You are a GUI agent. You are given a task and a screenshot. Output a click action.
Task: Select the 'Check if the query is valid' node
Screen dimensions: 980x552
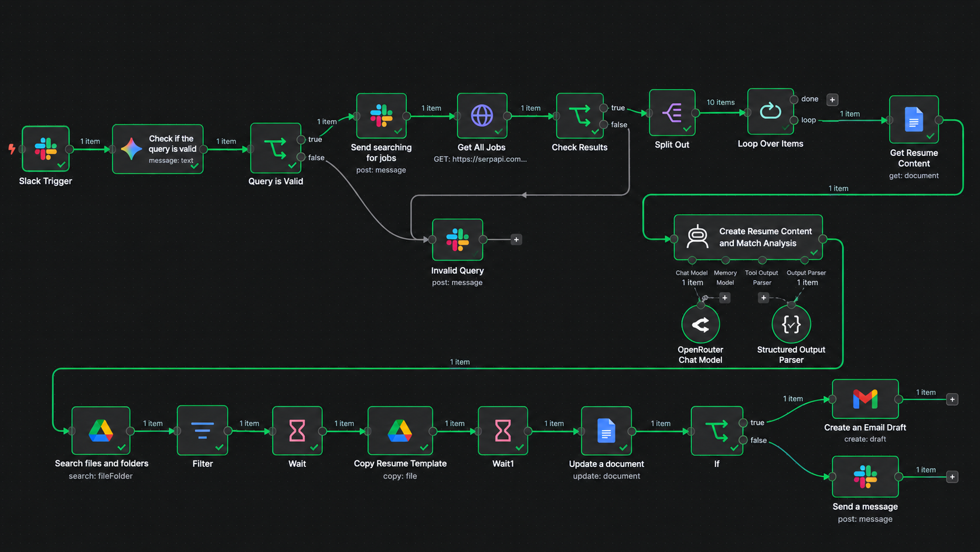point(158,149)
